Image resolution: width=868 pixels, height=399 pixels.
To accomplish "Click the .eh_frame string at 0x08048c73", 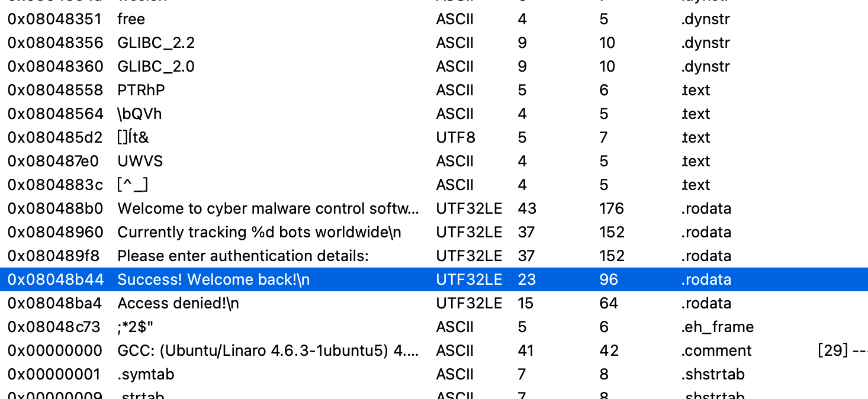I will [x=717, y=327].
